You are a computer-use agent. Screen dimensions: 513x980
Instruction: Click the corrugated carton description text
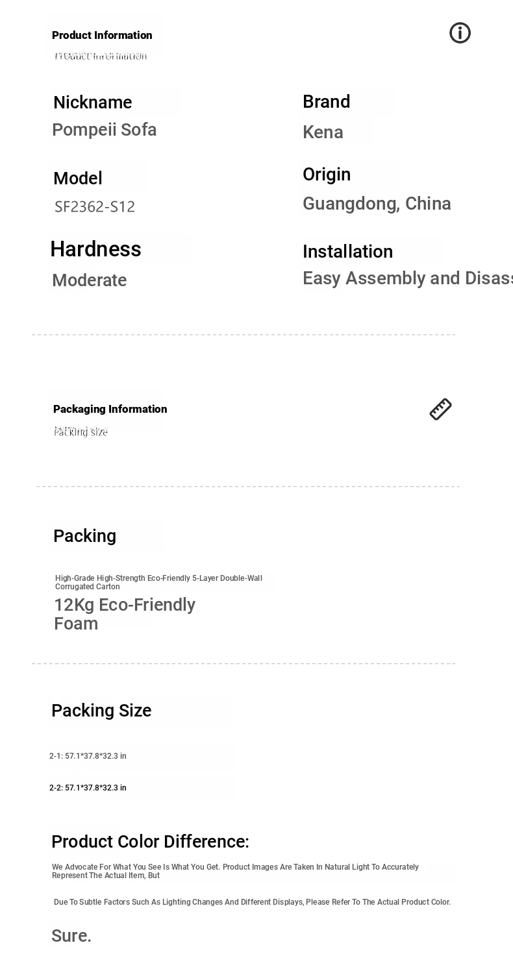tap(158, 582)
